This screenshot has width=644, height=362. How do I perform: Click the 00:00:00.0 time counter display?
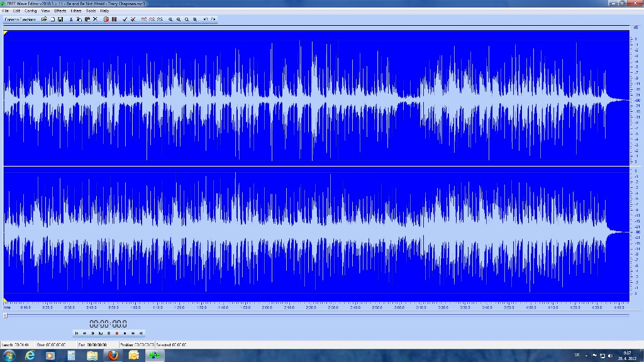click(x=108, y=324)
